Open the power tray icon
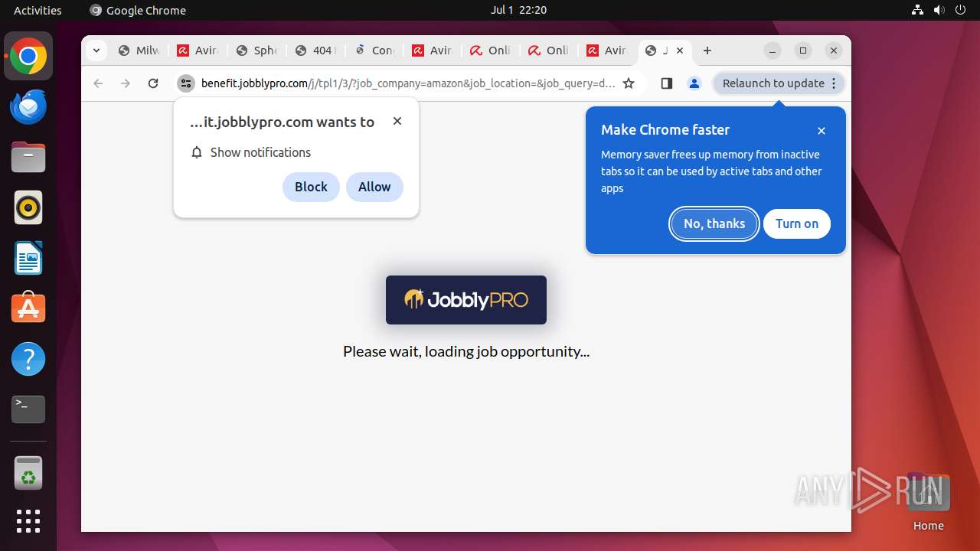 pos(960,10)
